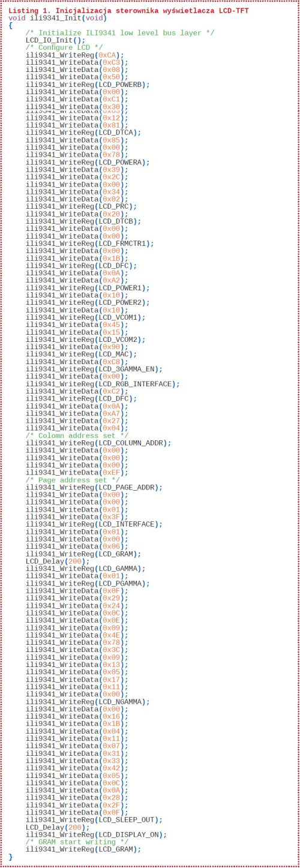Click the LCD_POWERA register line
The image size is (300, 868).
pyautogui.click(x=88, y=162)
